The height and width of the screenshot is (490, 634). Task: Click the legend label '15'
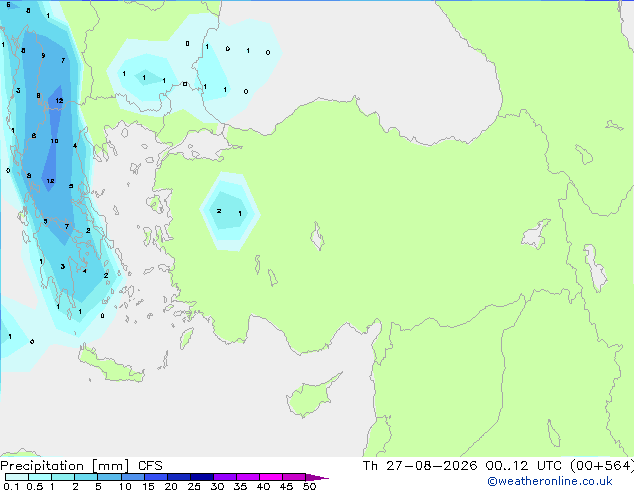[x=148, y=486]
